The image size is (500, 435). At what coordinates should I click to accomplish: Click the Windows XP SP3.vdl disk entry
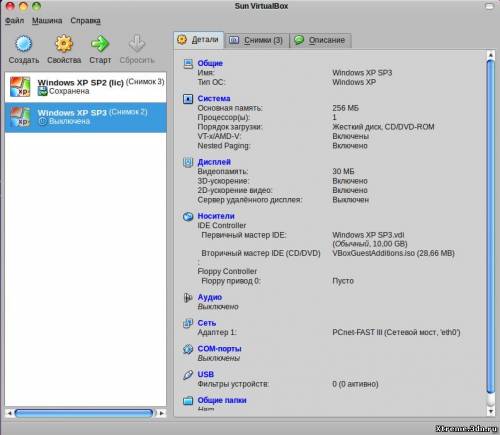[x=368, y=235]
